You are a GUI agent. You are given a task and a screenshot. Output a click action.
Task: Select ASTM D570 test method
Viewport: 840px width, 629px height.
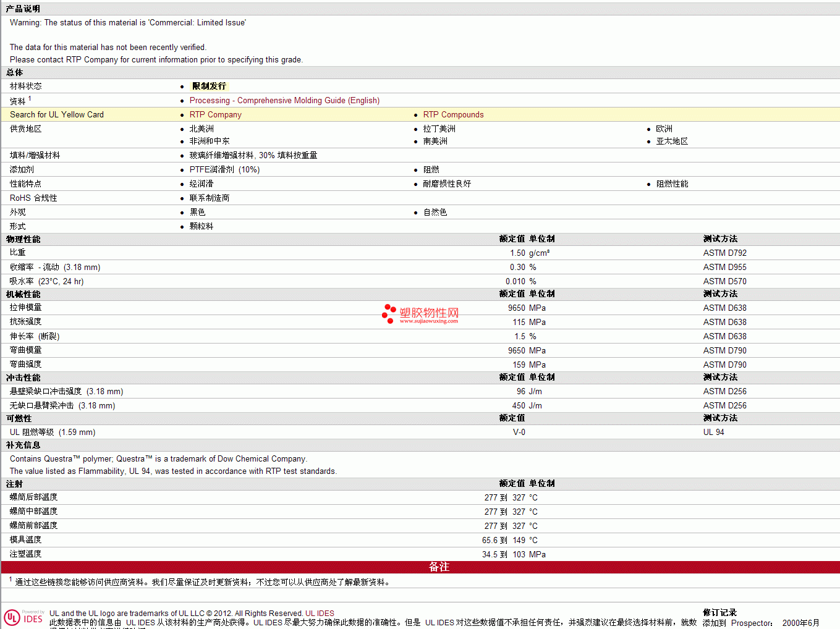click(724, 281)
